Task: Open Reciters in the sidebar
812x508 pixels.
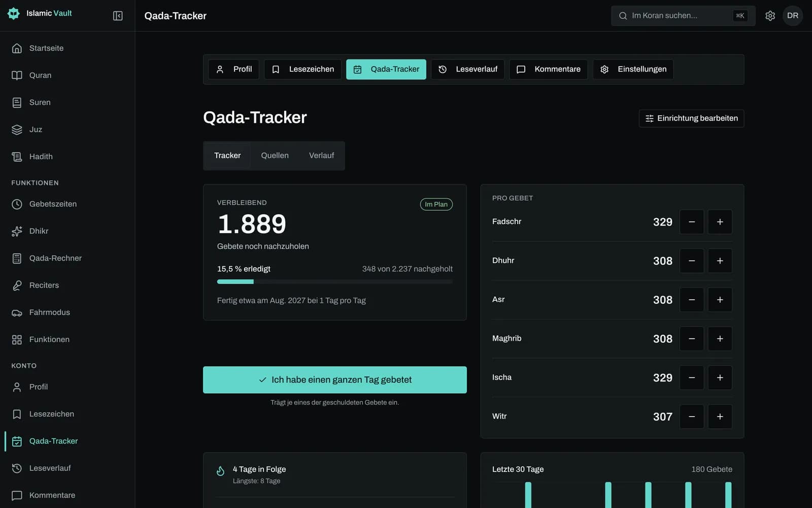Action: (67, 285)
